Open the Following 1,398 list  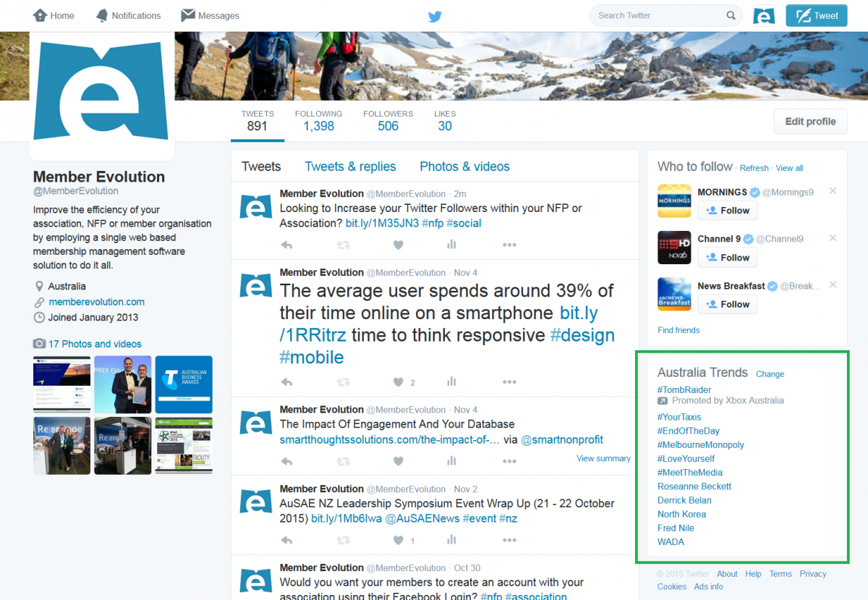318,121
